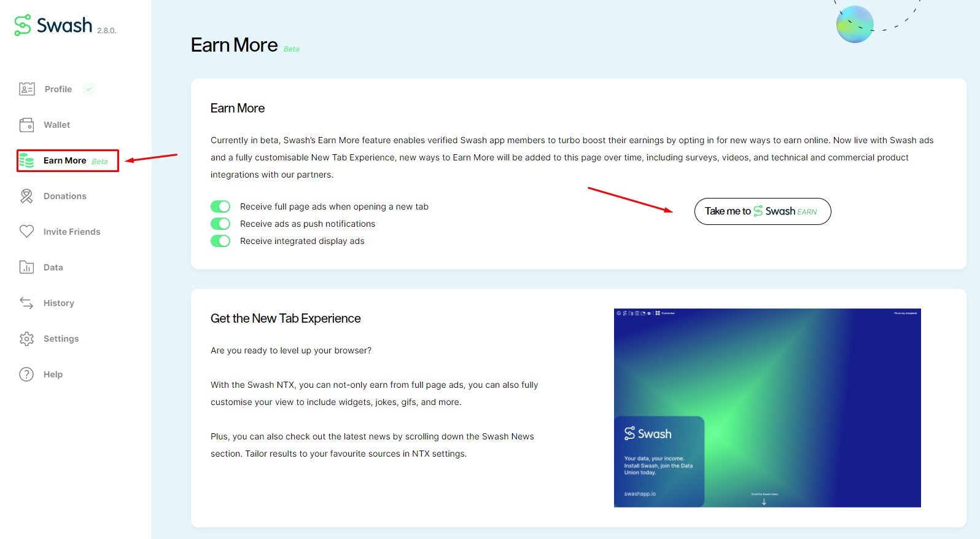The height and width of the screenshot is (539, 980).
Task: Click the Invite Friends heart icon
Action: (26, 232)
